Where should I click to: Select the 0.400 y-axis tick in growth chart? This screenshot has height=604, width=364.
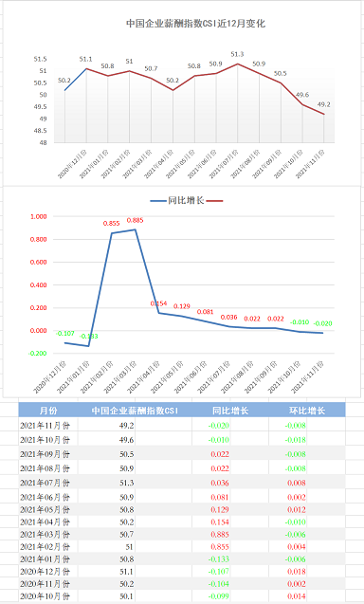[x=39, y=285]
